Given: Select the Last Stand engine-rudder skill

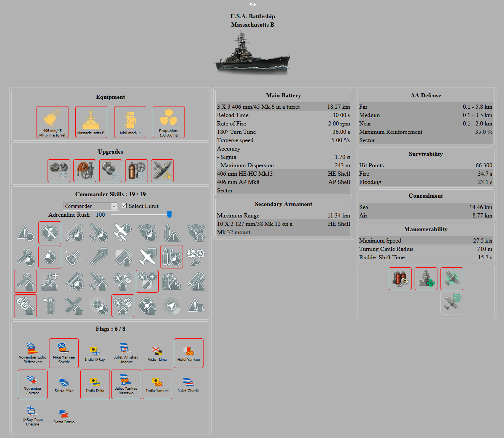Looking at the screenshot, I should (x=196, y=257).
